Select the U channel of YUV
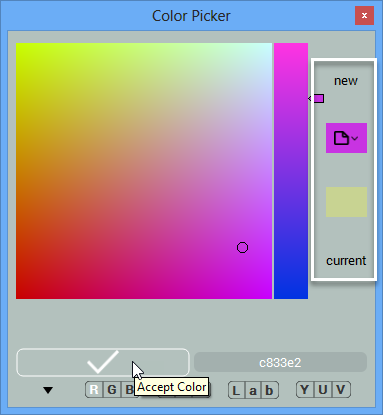 pyautogui.click(x=323, y=390)
